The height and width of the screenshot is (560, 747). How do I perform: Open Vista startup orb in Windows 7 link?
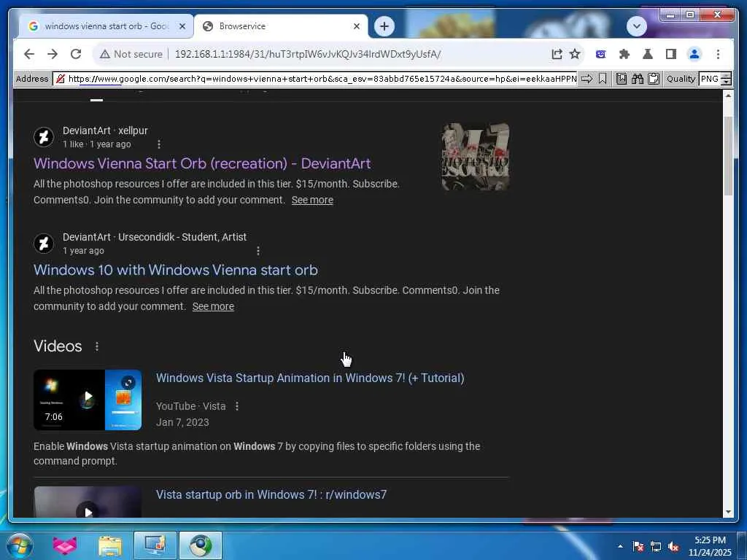[271, 495]
